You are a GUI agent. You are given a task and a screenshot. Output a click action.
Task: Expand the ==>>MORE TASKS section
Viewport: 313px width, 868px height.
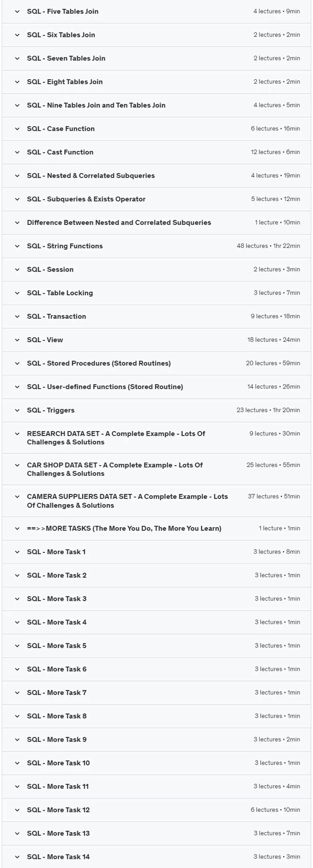156,529
